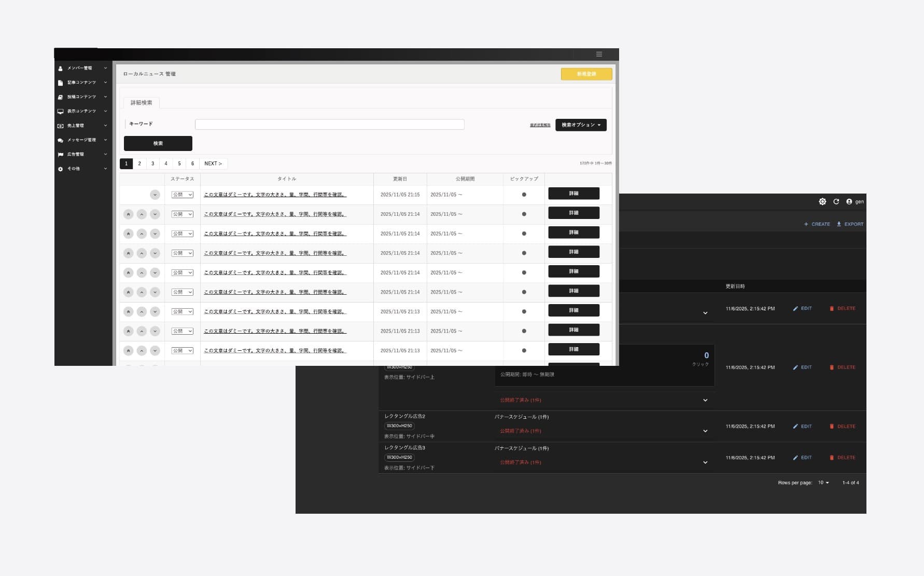
Task: Click the yellow 新規登録 button
Action: 586,74
